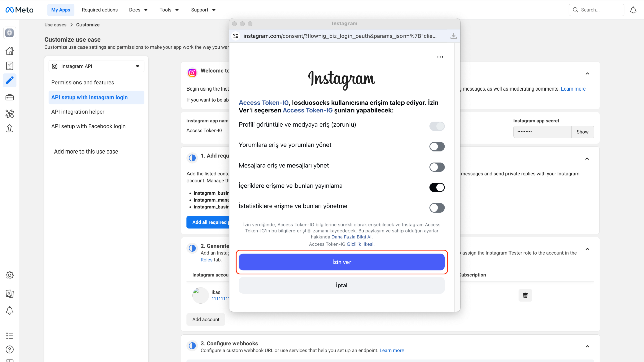Delete the ikas Instagram account with trash icon

(x=525, y=295)
